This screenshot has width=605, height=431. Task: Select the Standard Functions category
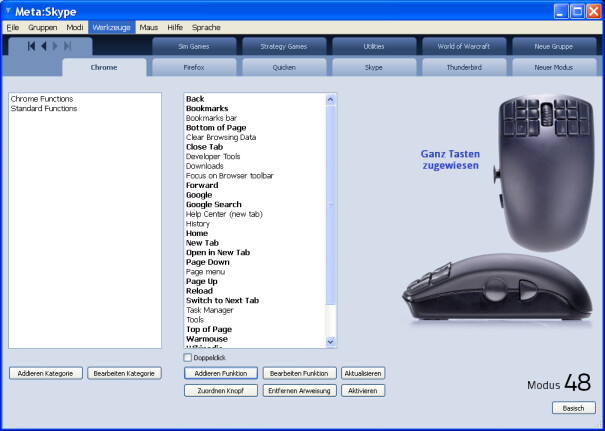(x=44, y=108)
